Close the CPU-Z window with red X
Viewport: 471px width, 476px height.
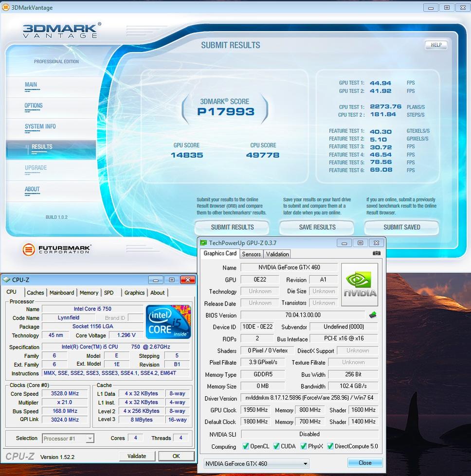click(x=188, y=280)
